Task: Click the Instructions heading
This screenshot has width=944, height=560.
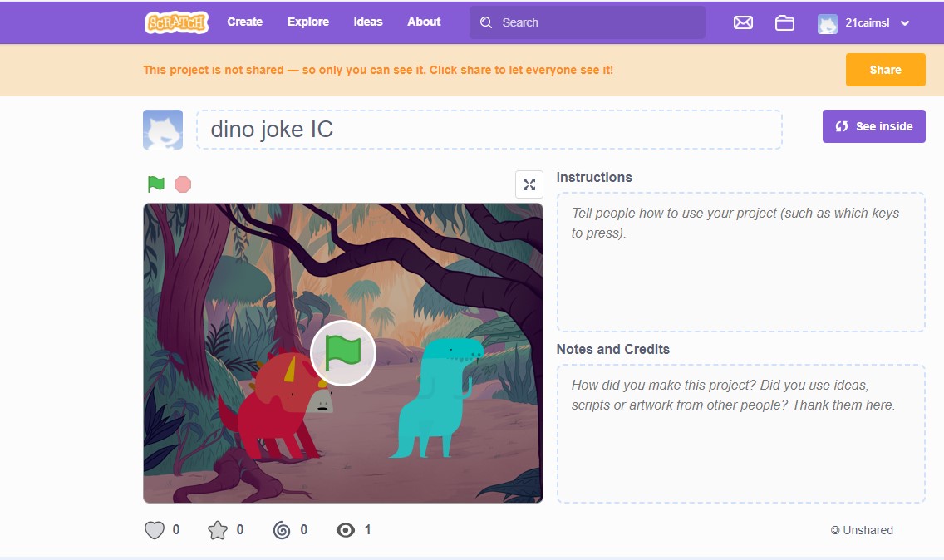Action: (x=594, y=178)
